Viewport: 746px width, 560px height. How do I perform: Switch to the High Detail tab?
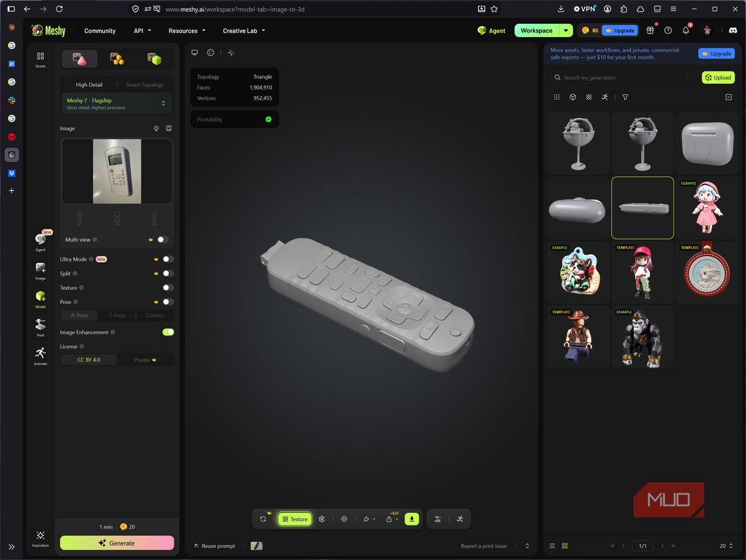point(89,85)
